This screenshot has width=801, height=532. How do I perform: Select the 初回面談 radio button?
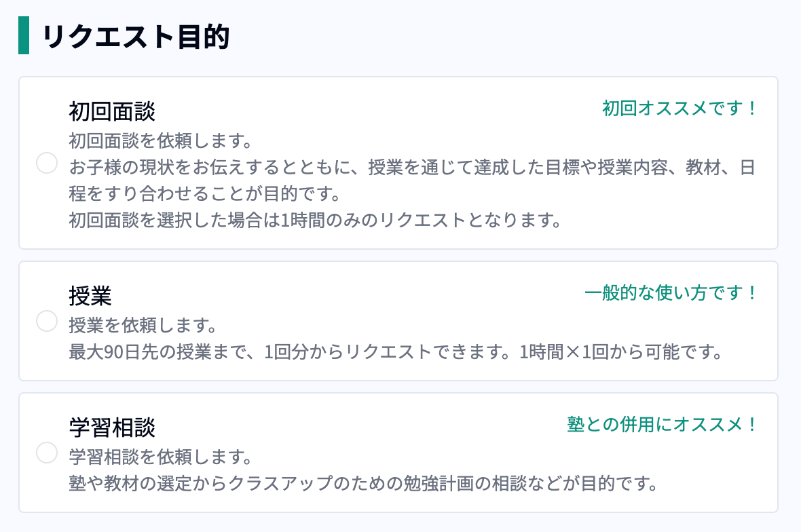click(46, 164)
